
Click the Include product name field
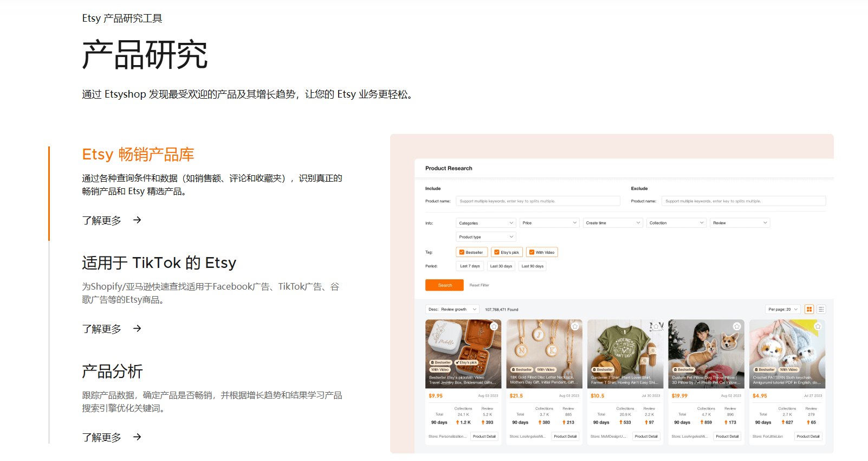pos(538,201)
